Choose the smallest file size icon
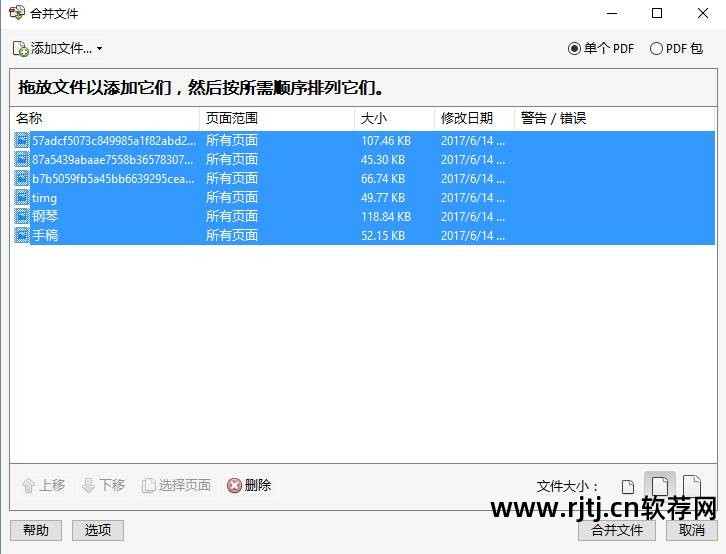The height and width of the screenshot is (554, 726). [x=628, y=486]
